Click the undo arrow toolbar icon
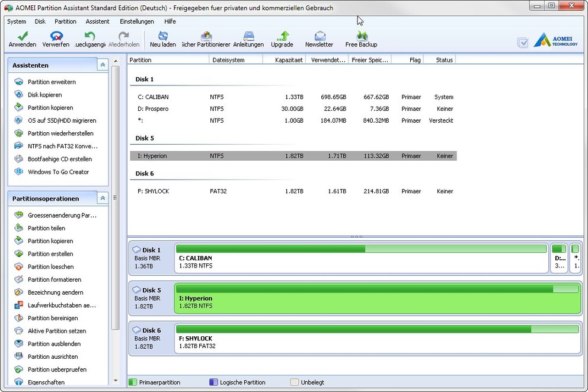The width and height of the screenshot is (588, 392). coord(90,36)
